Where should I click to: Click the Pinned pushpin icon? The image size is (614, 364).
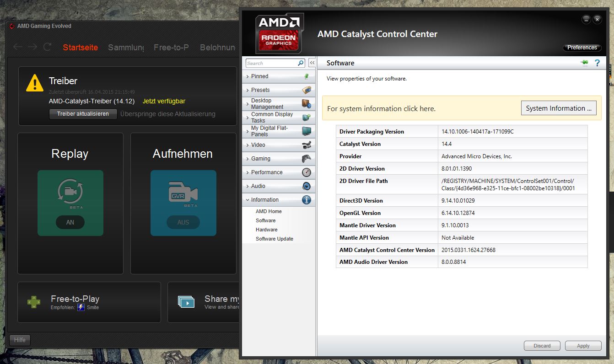tap(307, 76)
